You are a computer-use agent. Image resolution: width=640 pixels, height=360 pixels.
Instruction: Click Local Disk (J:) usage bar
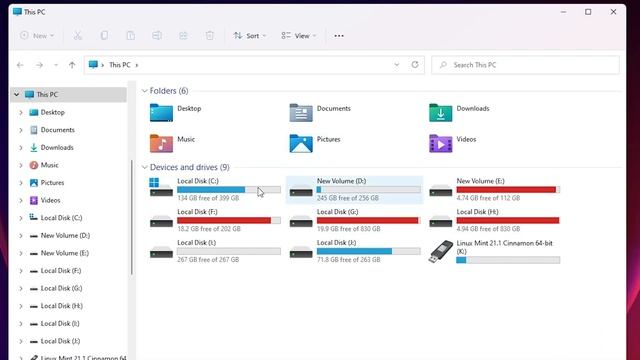coord(369,251)
